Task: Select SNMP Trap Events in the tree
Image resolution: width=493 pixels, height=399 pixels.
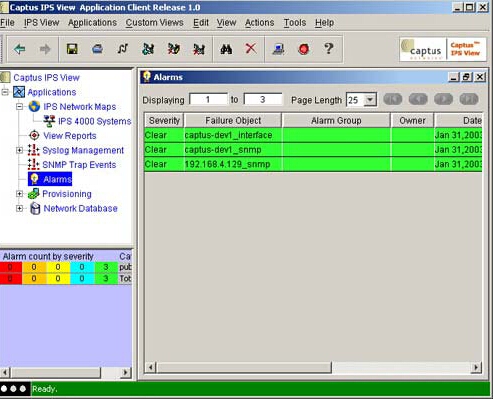Action: tap(79, 165)
